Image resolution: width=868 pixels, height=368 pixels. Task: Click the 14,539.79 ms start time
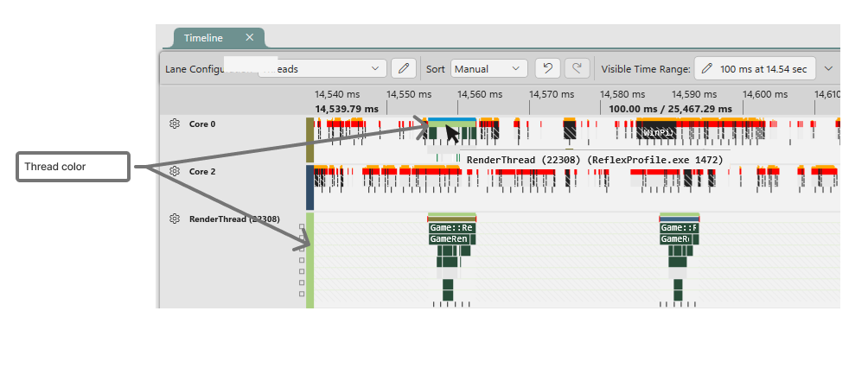point(347,109)
